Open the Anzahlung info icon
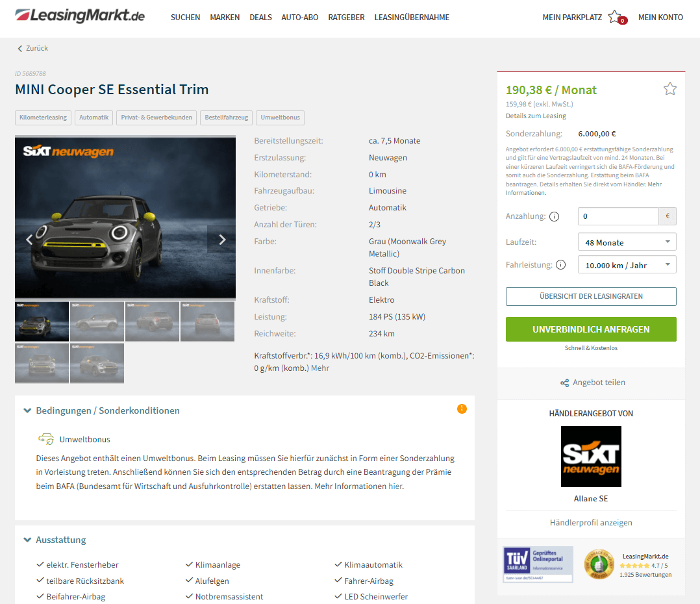The width and height of the screenshot is (700, 604). [x=554, y=216]
